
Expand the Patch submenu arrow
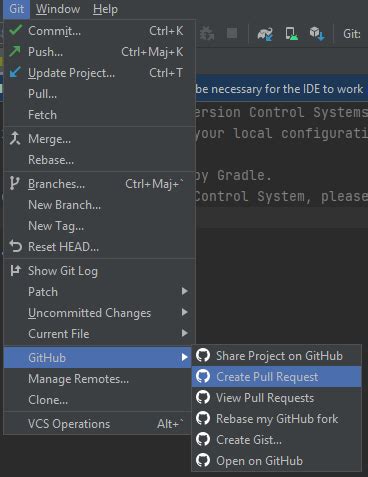point(185,291)
